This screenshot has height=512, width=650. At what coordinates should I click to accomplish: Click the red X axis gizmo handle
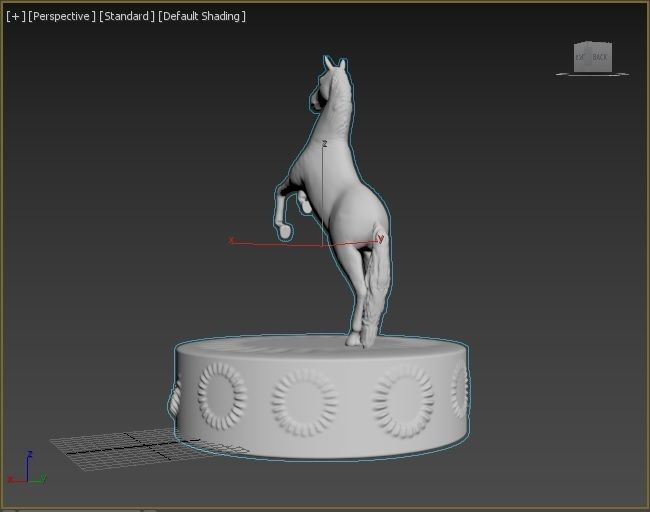(274, 243)
